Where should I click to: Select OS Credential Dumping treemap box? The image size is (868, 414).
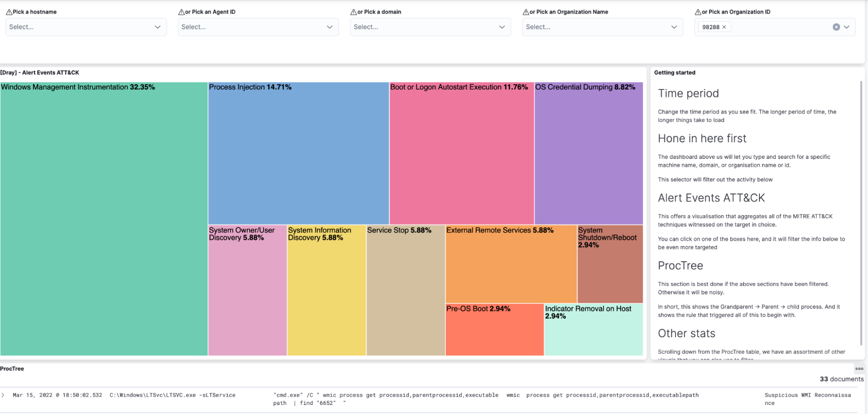pyautogui.click(x=589, y=153)
